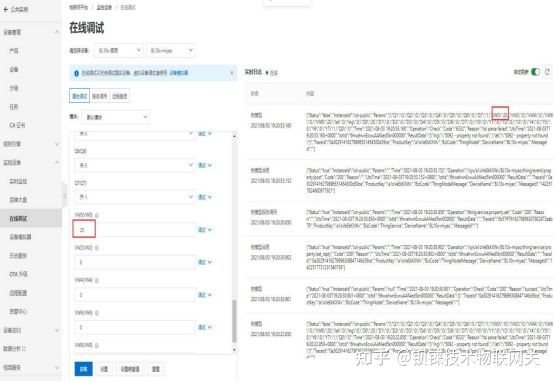Focus the VW0 value input field
The height and width of the screenshot is (382, 554).
pos(135,230)
